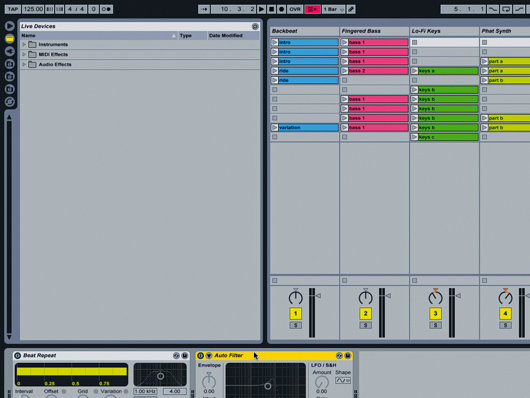The height and width of the screenshot is (398, 530).
Task: Toggle the Loop switch in the control bar
Action: tap(506, 9)
